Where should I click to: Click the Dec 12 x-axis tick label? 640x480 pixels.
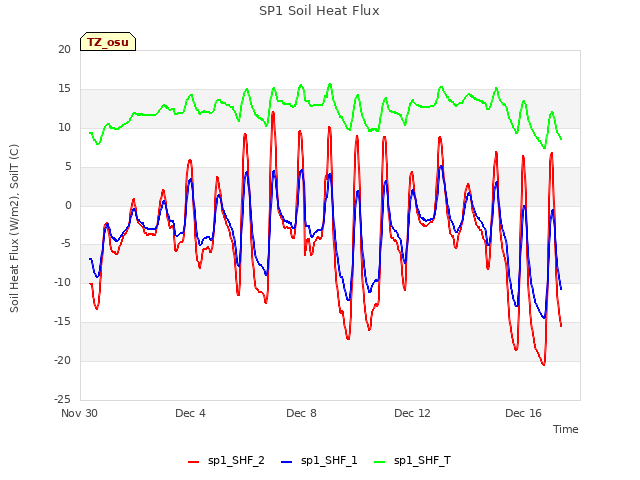click(x=412, y=413)
